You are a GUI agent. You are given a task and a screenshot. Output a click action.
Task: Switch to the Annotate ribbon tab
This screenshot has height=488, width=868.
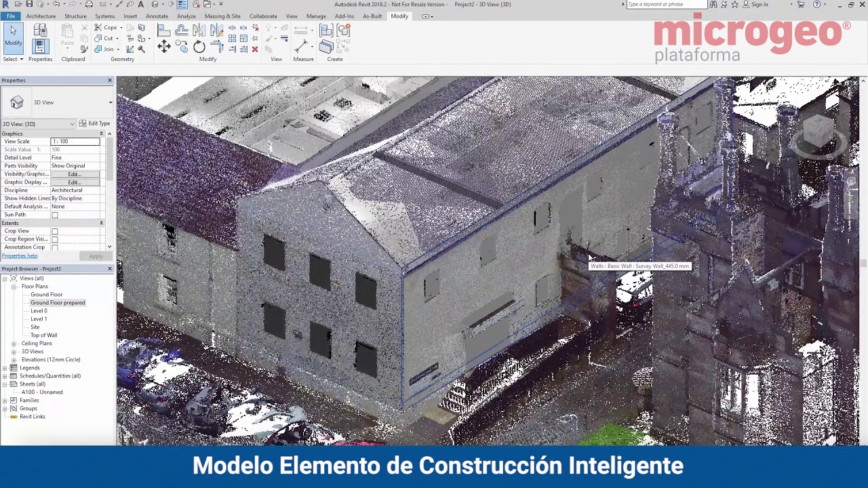click(157, 16)
